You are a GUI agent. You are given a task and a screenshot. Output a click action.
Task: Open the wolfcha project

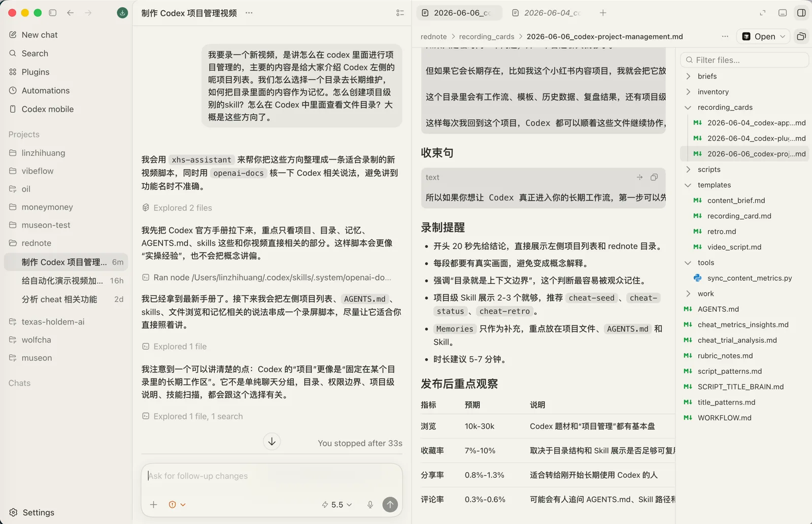tap(66, 340)
